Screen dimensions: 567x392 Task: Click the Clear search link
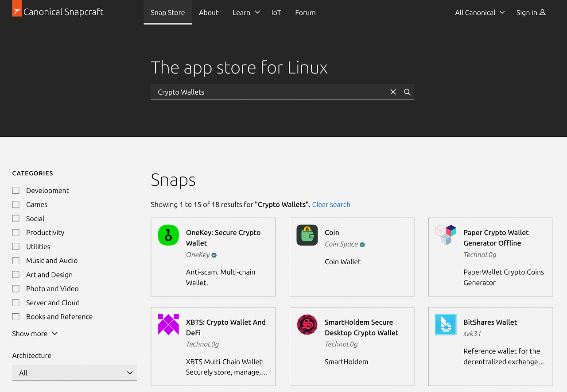(331, 204)
